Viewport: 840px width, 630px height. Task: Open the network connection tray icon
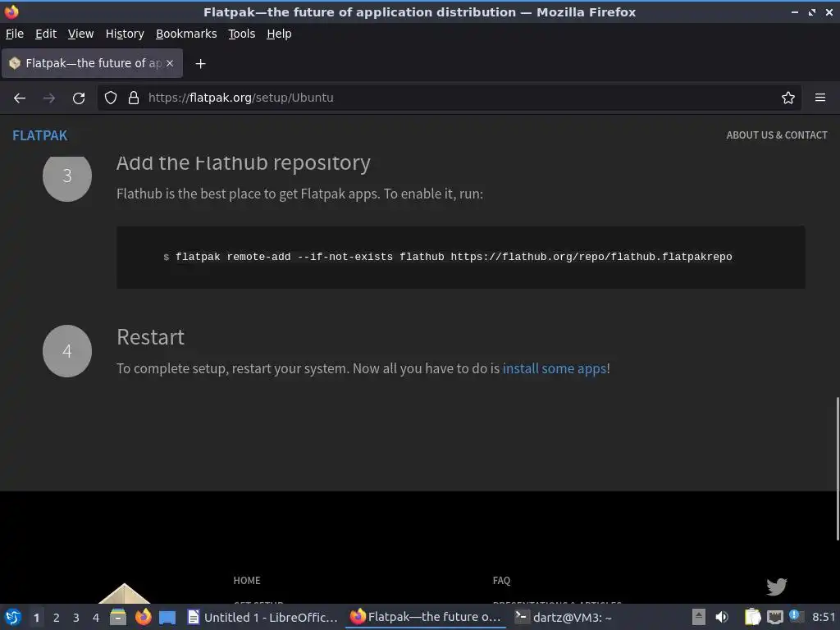coord(775,617)
